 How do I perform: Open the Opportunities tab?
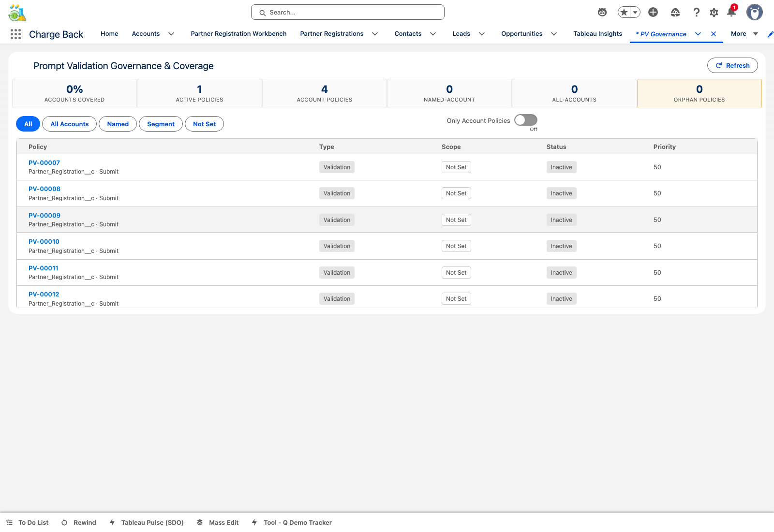(x=522, y=34)
